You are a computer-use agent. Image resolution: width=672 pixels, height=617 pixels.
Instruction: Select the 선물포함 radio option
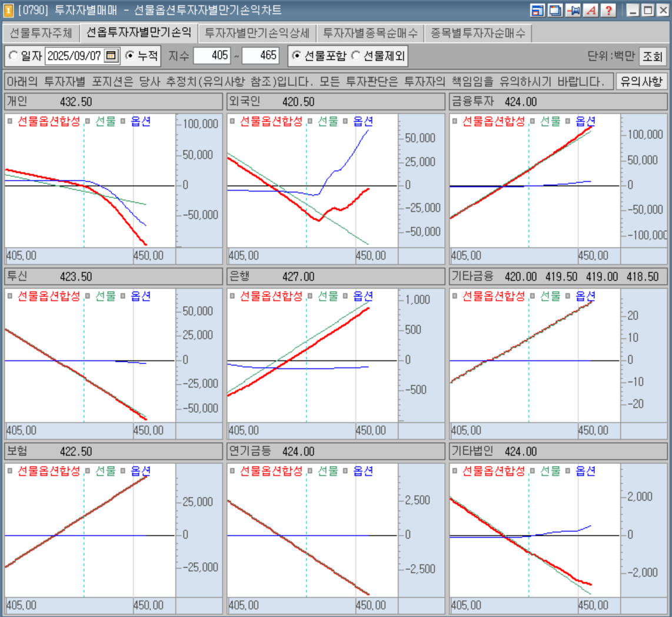[x=297, y=56]
